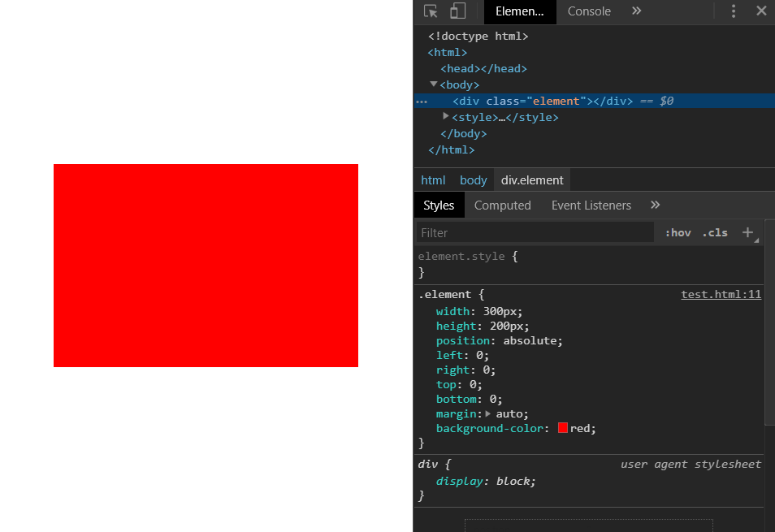Open the Styles tab

coord(439,205)
